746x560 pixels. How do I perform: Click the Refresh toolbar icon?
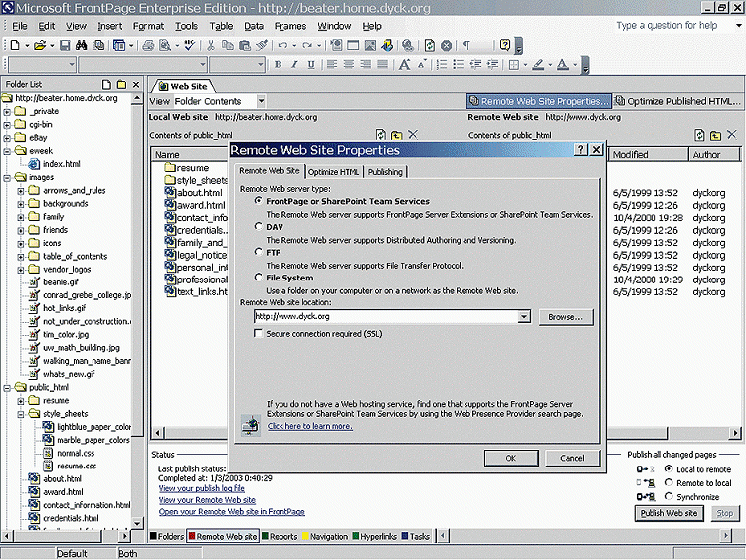(x=429, y=45)
